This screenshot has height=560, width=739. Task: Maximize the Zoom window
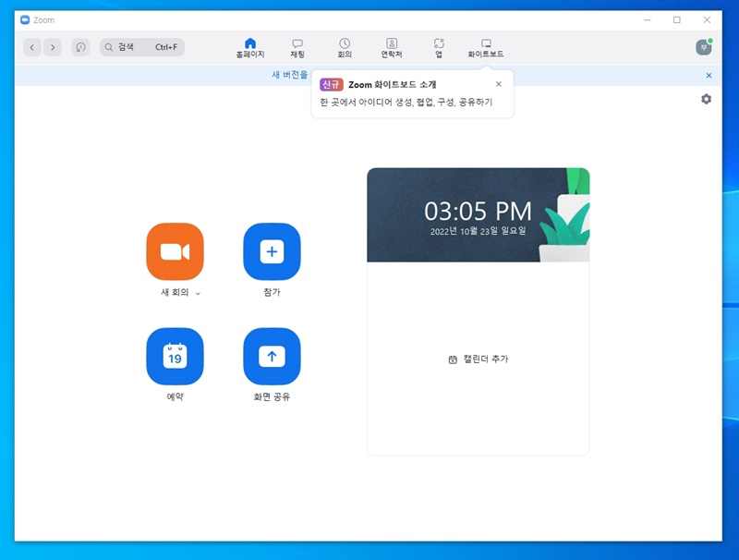pos(677,19)
